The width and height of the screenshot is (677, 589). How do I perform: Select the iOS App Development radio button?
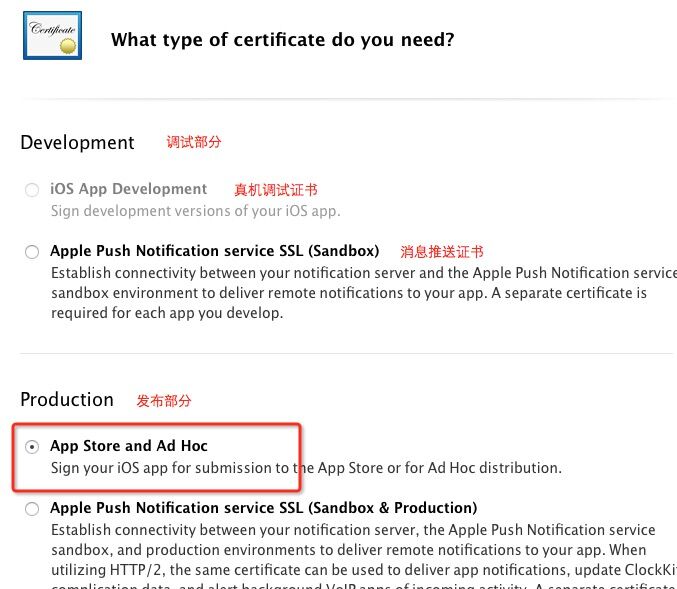click(x=32, y=190)
